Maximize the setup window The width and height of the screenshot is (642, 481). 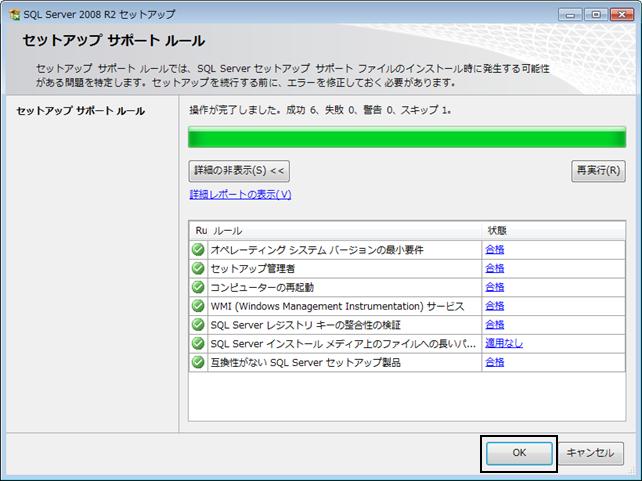pyautogui.click(x=596, y=15)
